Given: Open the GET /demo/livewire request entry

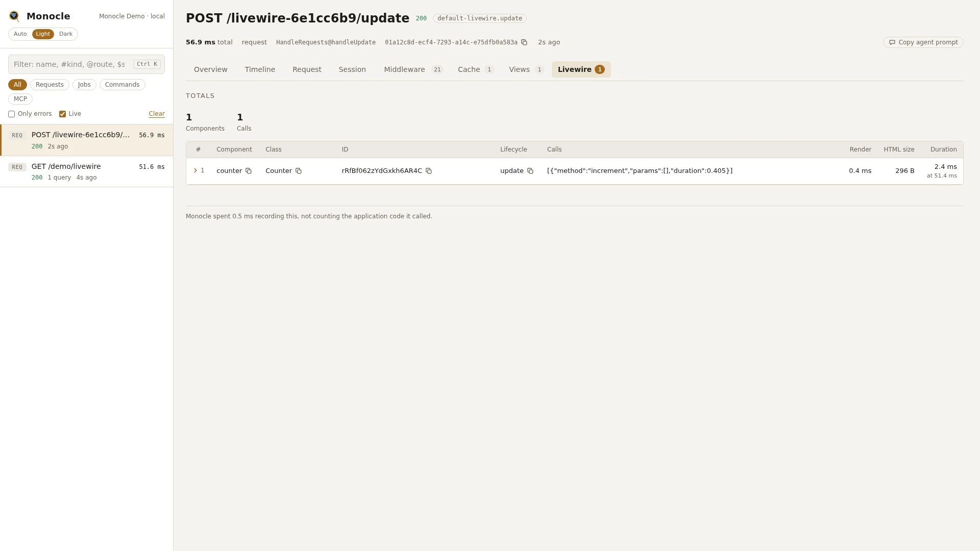Looking at the screenshot, I should [87, 171].
